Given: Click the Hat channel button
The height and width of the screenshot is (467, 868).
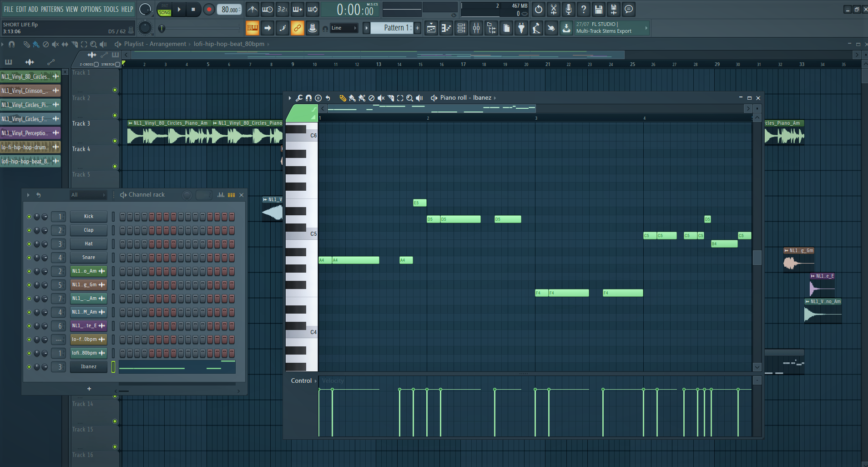Looking at the screenshot, I should point(89,244).
